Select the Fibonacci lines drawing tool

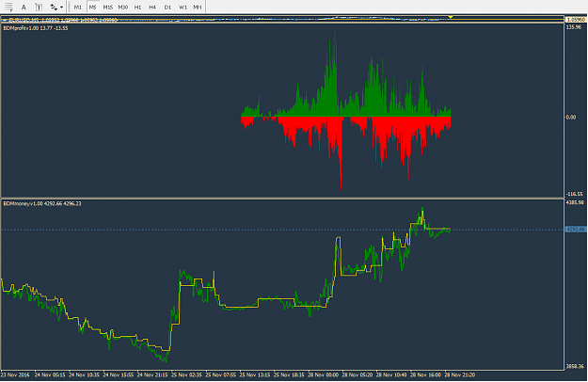[8, 7]
